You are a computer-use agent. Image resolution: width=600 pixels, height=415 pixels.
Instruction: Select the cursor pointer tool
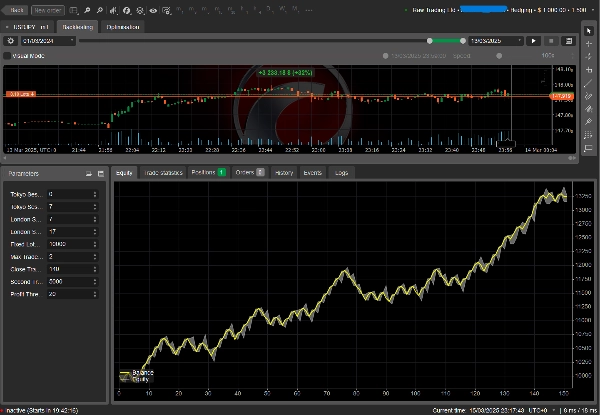coord(590,31)
